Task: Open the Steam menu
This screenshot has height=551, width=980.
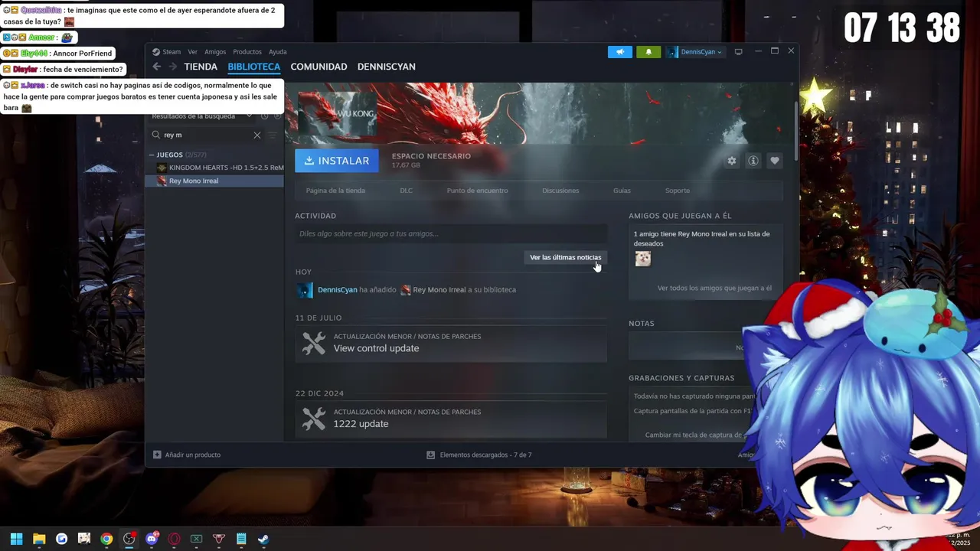Action: pyautogui.click(x=171, y=52)
